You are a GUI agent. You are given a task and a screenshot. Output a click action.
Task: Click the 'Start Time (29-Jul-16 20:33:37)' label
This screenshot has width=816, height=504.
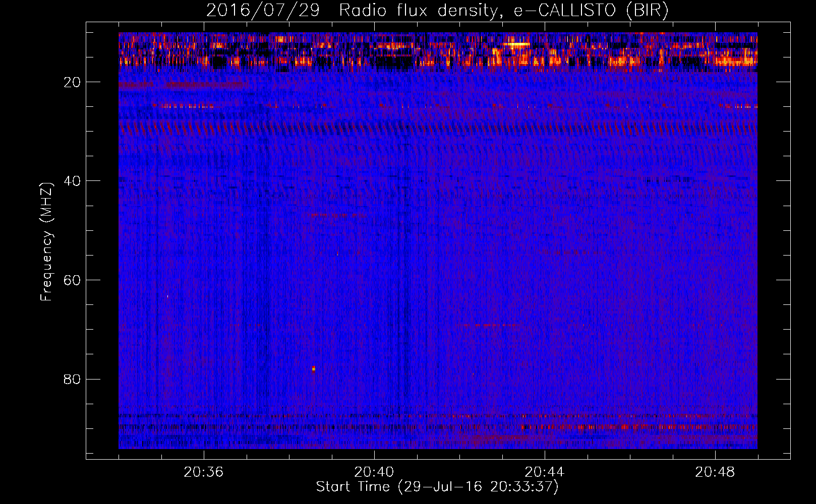tap(437, 487)
